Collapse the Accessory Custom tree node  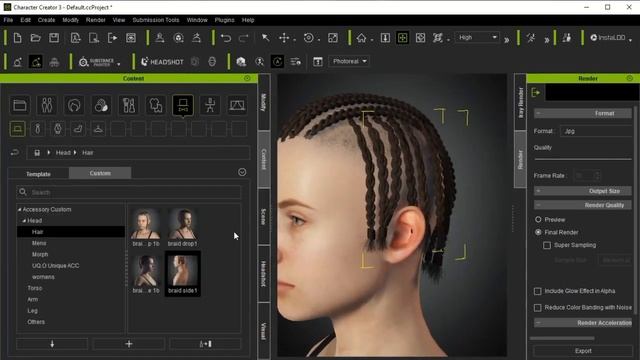point(20,209)
